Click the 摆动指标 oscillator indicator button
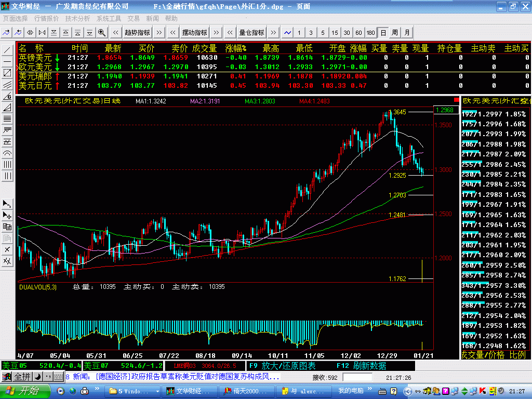This screenshot has width=532, height=399. (x=194, y=33)
